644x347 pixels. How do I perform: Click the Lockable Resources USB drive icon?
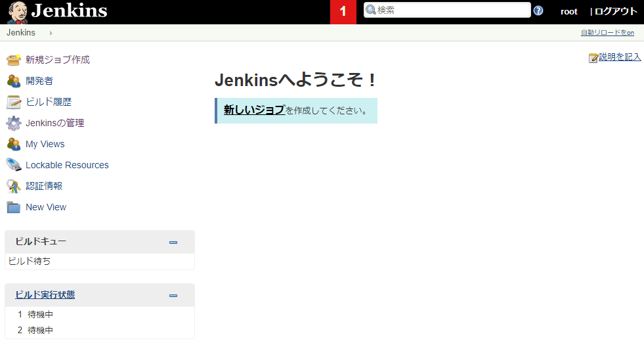[x=14, y=165]
